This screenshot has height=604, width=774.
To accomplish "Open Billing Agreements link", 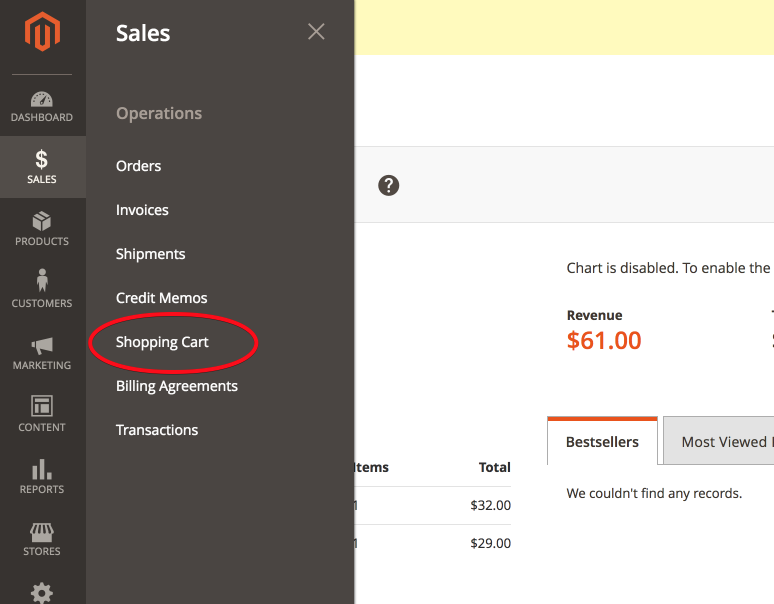I will click(x=177, y=386).
